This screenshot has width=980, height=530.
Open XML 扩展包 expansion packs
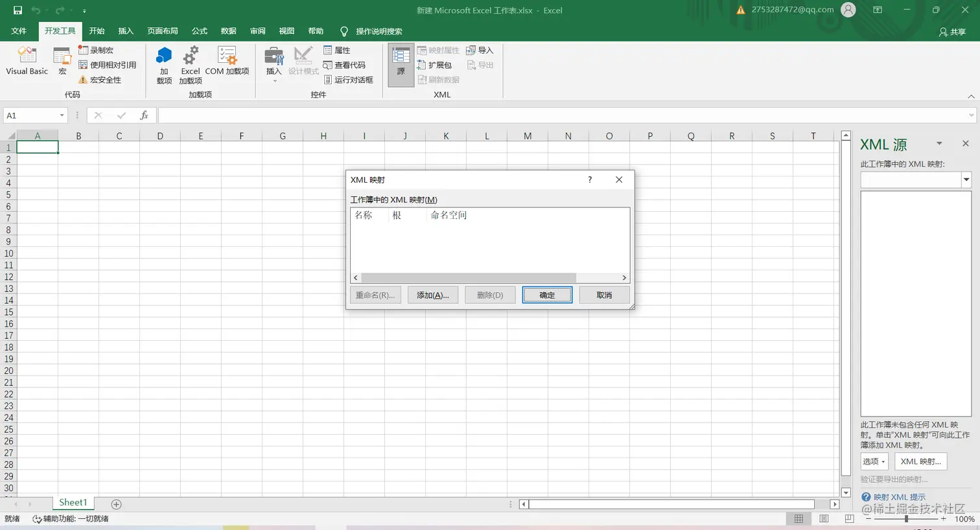(434, 65)
